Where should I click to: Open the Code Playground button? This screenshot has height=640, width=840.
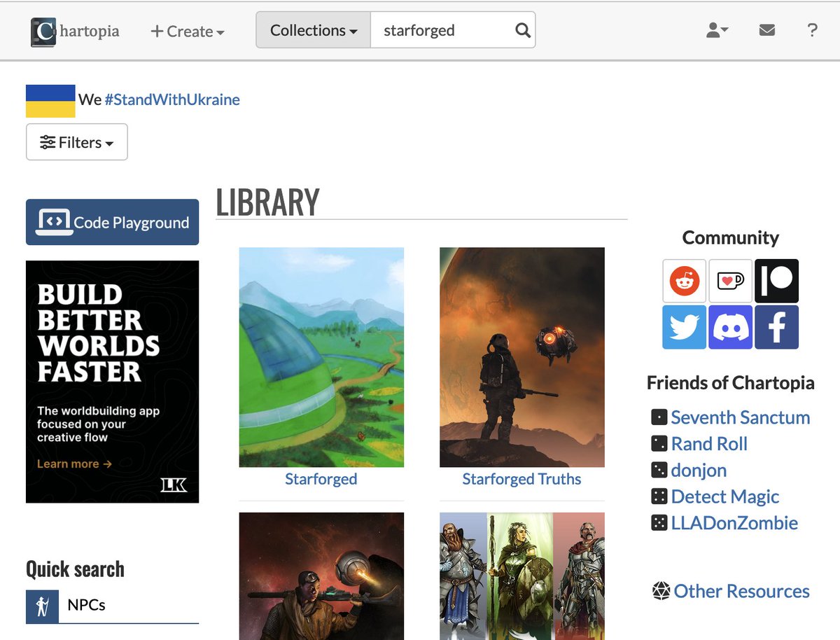(112, 222)
